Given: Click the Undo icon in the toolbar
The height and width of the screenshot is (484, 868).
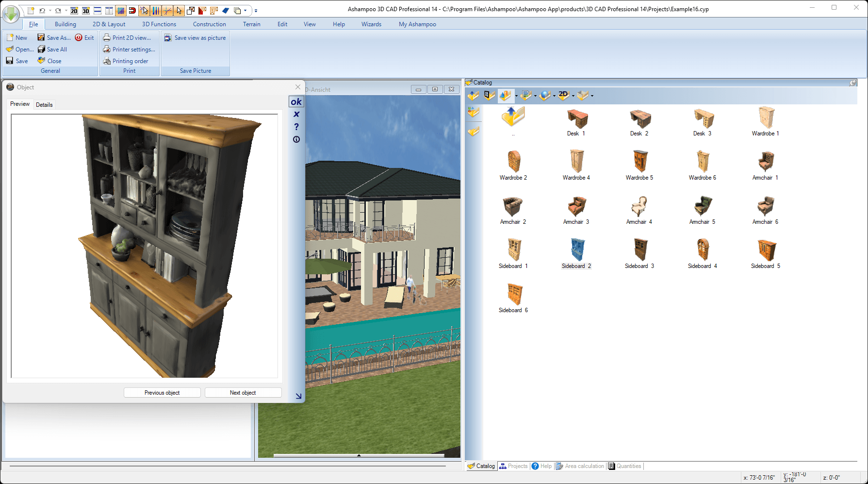Looking at the screenshot, I should pyautogui.click(x=43, y=10).
